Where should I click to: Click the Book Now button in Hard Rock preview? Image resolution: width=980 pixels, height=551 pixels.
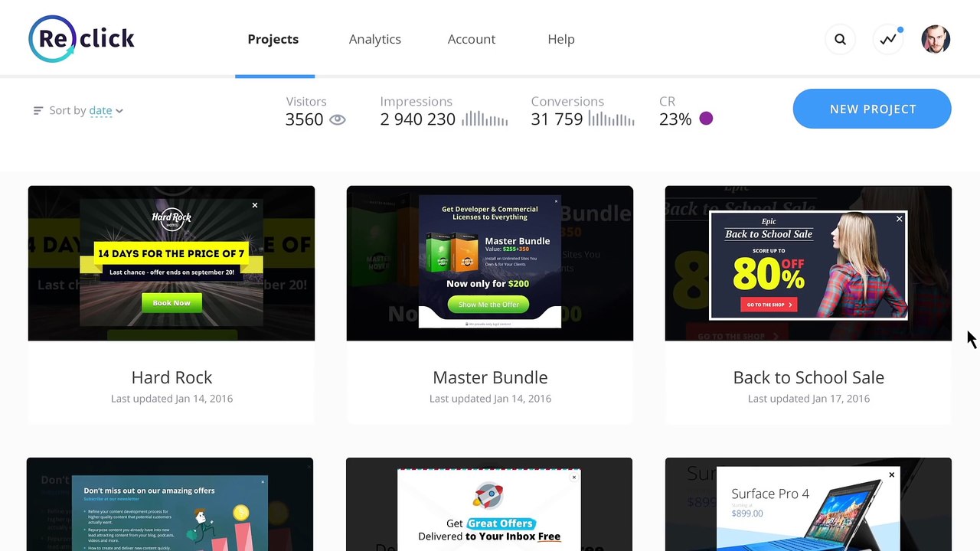point(171,303)
